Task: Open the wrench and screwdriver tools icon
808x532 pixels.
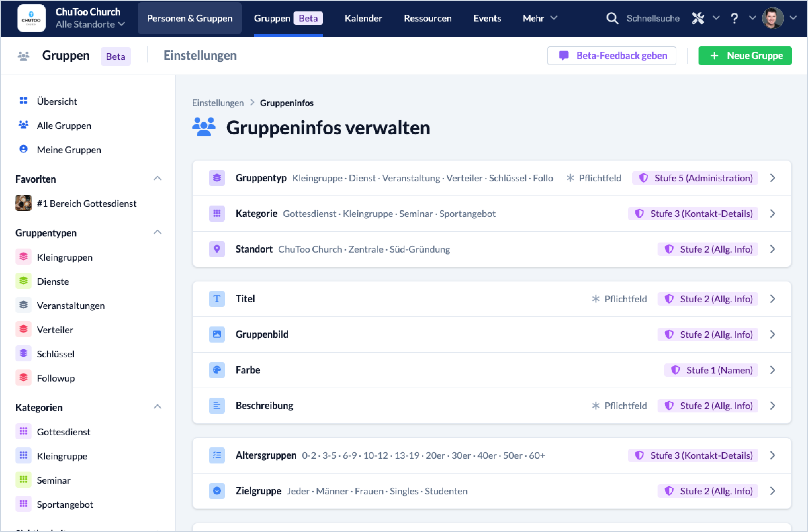Action: tap(698, 18)
